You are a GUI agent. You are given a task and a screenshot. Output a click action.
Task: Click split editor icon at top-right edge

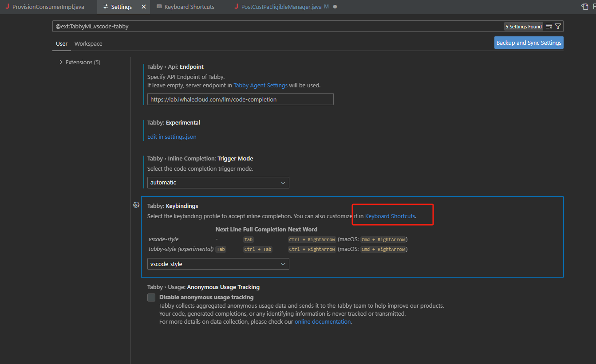(x=594, y=7)
